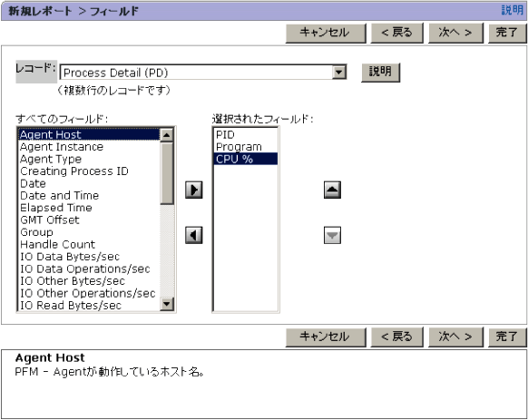Select PID in selected fields list
528x420 pixels.
click(246, 135)
